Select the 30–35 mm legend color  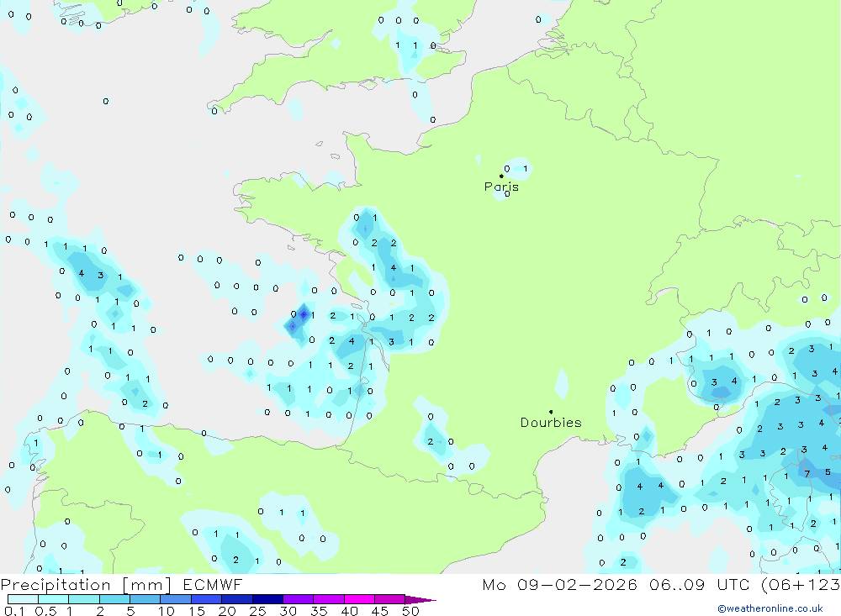pyautogui.click(x=299, y=599)
